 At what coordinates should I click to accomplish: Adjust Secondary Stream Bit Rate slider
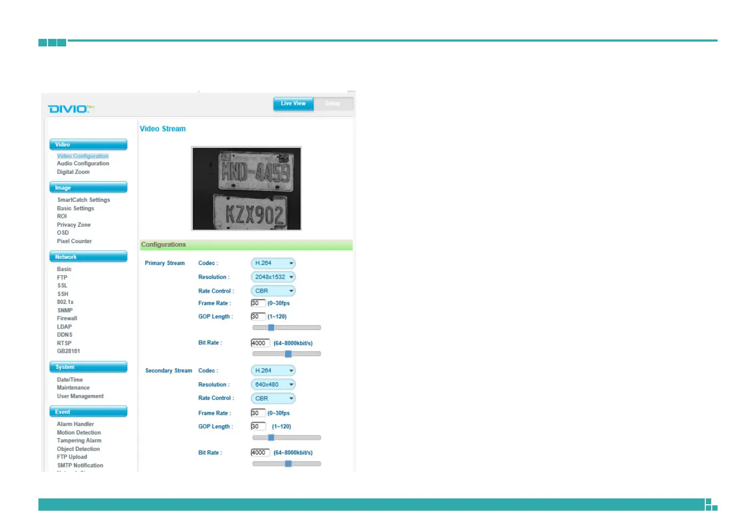(x=287, y=464)
